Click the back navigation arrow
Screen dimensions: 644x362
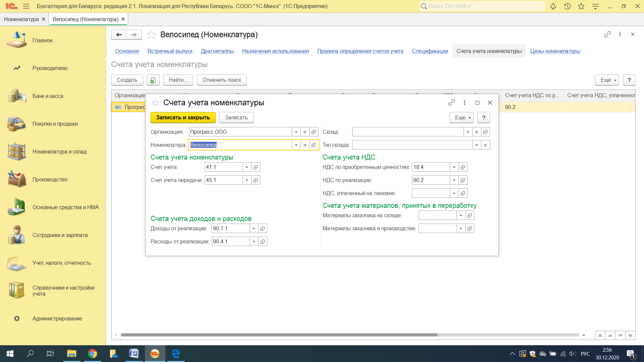click(119, 35)
